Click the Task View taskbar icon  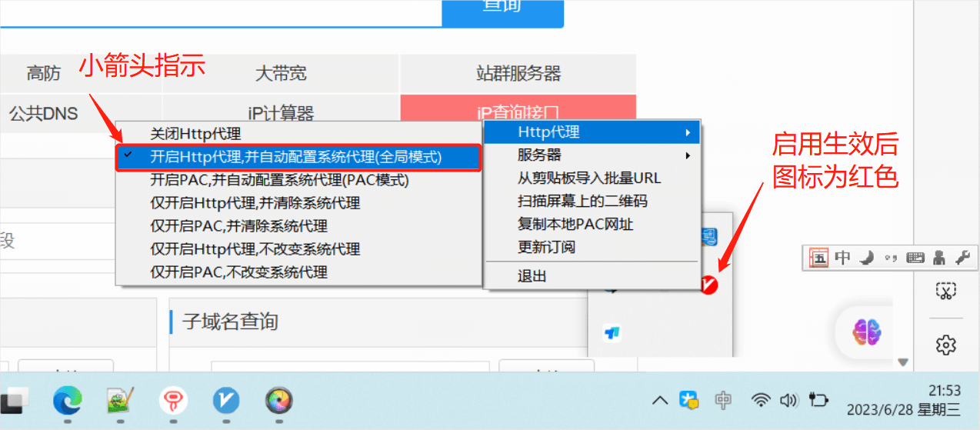14,400
